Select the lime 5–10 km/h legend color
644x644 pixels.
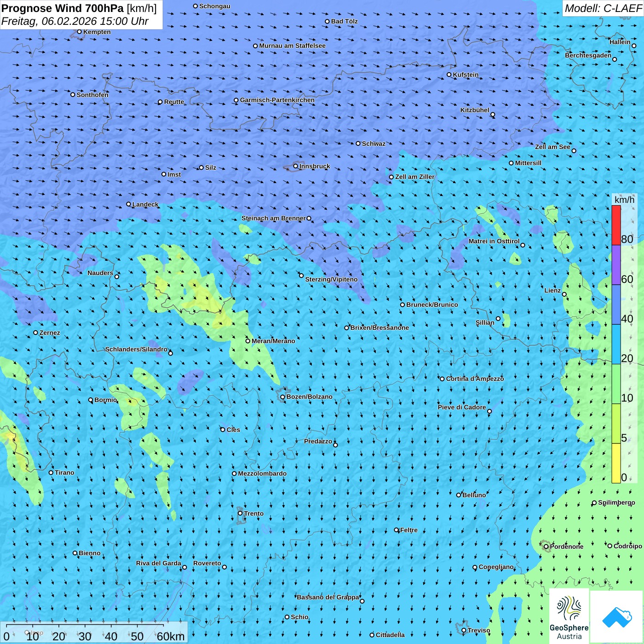(616, 424)
